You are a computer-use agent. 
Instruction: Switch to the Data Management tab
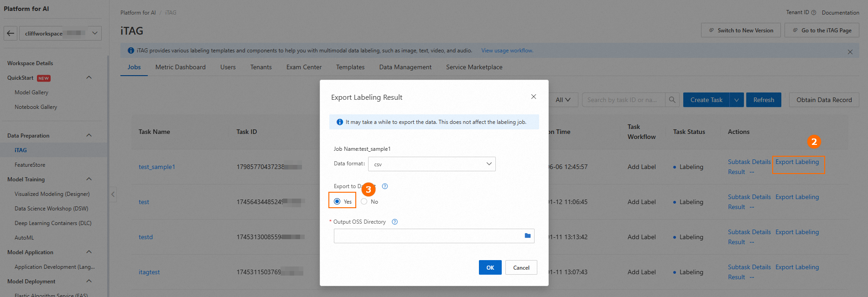pyautogui.click(x=405, y=67)
